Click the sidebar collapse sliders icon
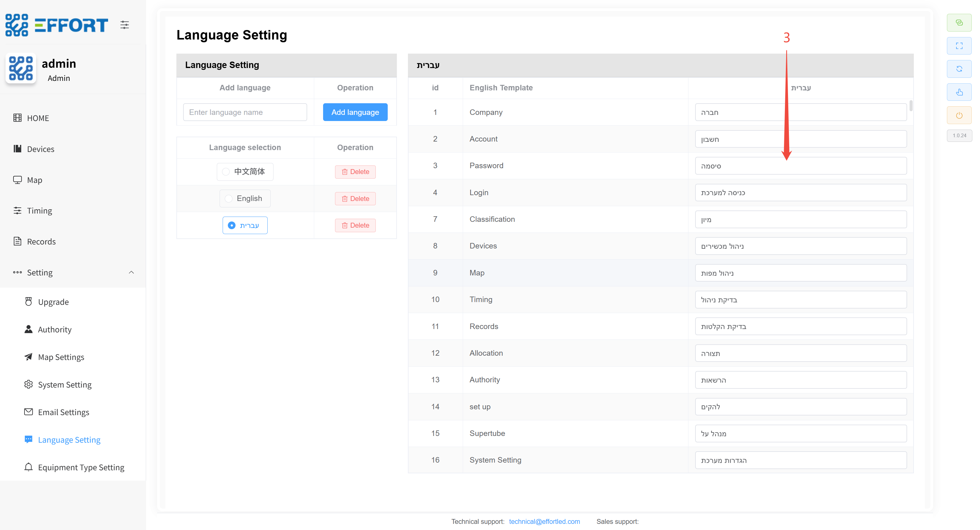Screen dimensions: 980x530 tap(124, 25)
